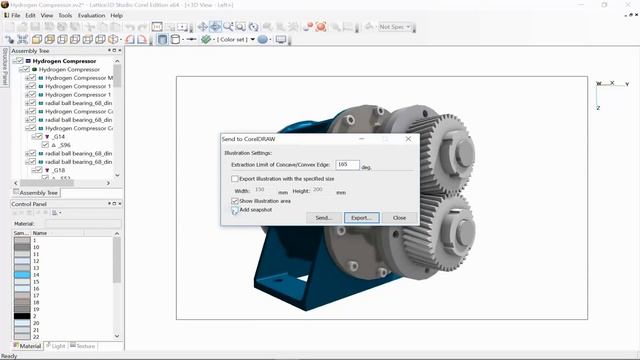Enable Export illustration with the specified size
Screen dimensions: 640x360
coord(235,179)
